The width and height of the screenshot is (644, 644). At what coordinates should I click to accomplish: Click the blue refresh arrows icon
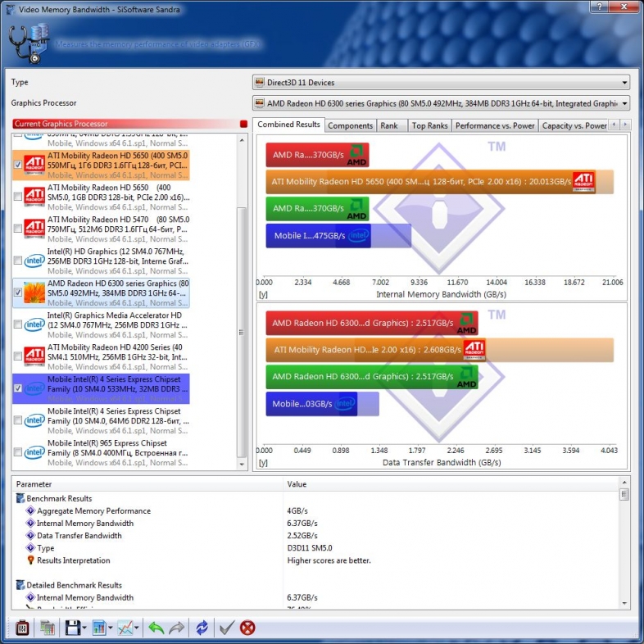[202, 628]
